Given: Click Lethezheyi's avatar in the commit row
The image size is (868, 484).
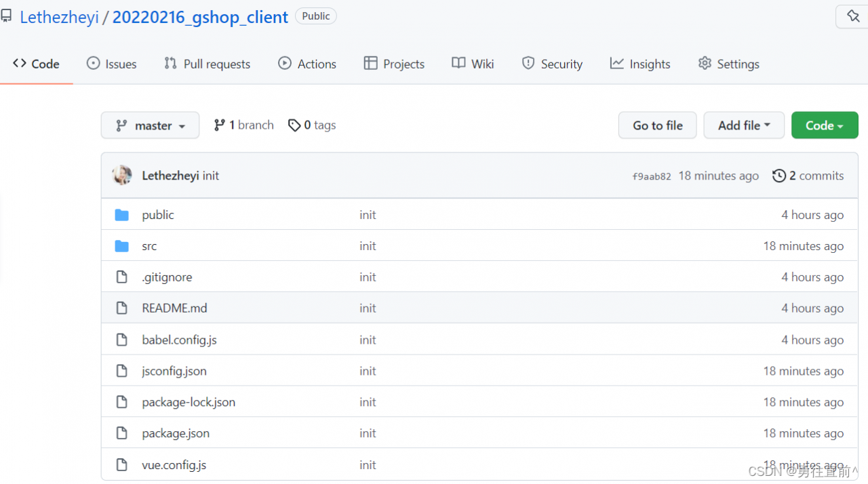Looking at the screenshot, I should point(122,176).
